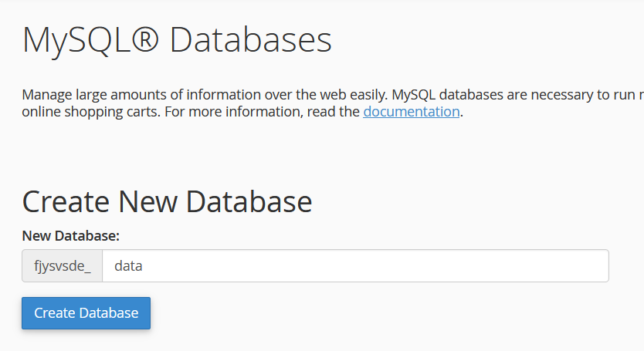Click the Create Database button

click(x=86, y=313)
